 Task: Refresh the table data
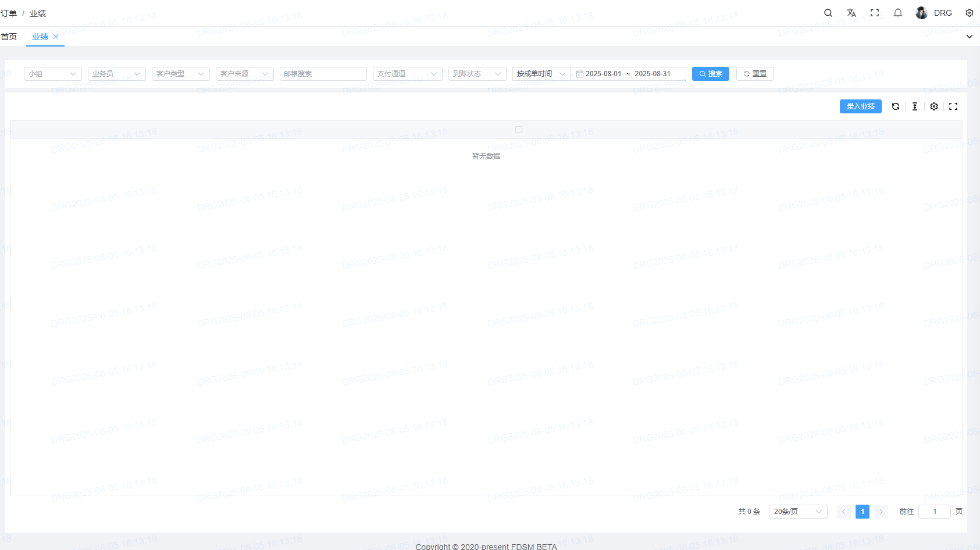point(896,106)
